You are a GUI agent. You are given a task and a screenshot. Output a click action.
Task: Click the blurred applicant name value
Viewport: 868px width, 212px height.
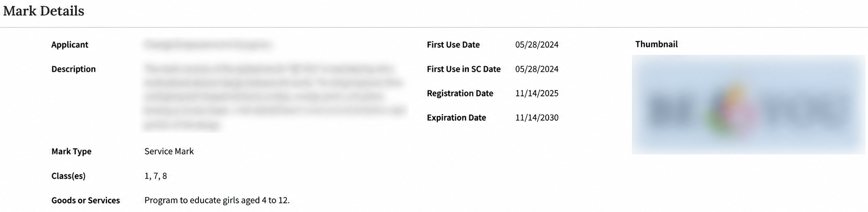[207, 45]
